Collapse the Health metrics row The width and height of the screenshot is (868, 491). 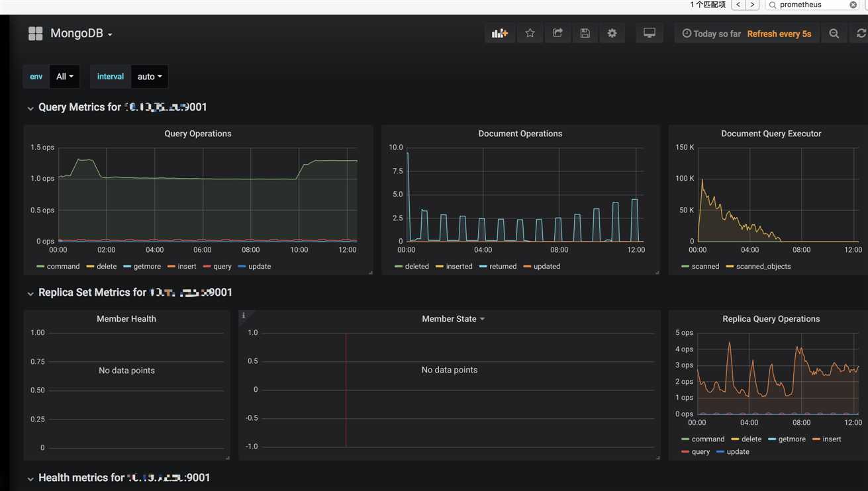click(x=30, y=478)
